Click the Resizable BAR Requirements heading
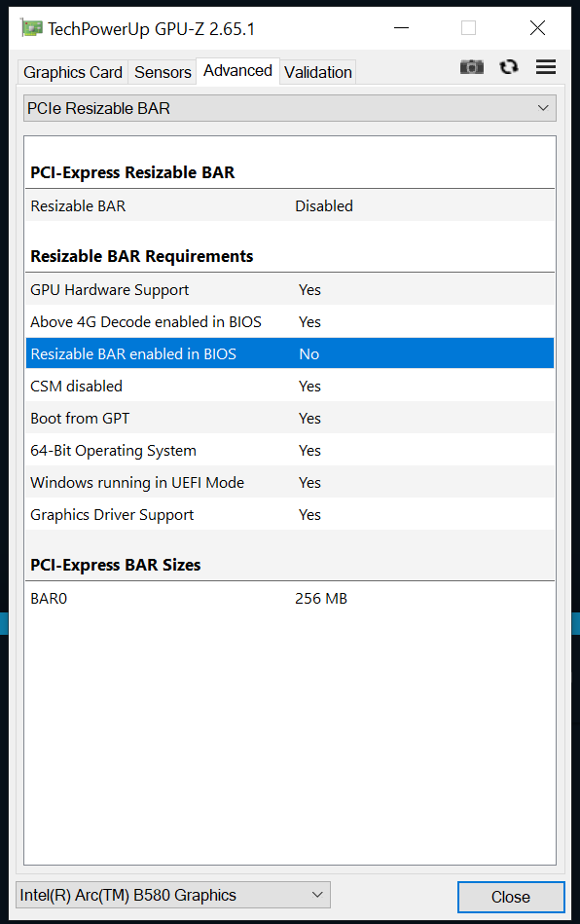Screen dimensions: 580x924 pos(142,256)
